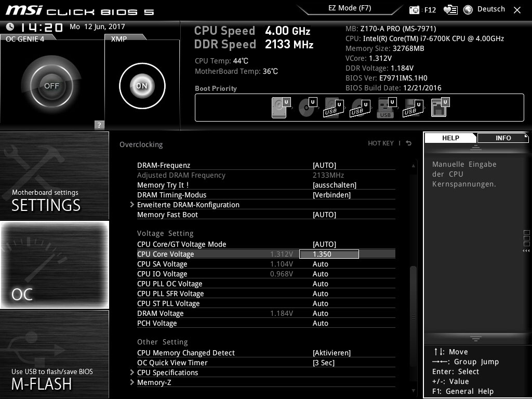This screenshot has height=399, width=532.
Task: Change Memory Try It ! setting
Action: point(334,185)
